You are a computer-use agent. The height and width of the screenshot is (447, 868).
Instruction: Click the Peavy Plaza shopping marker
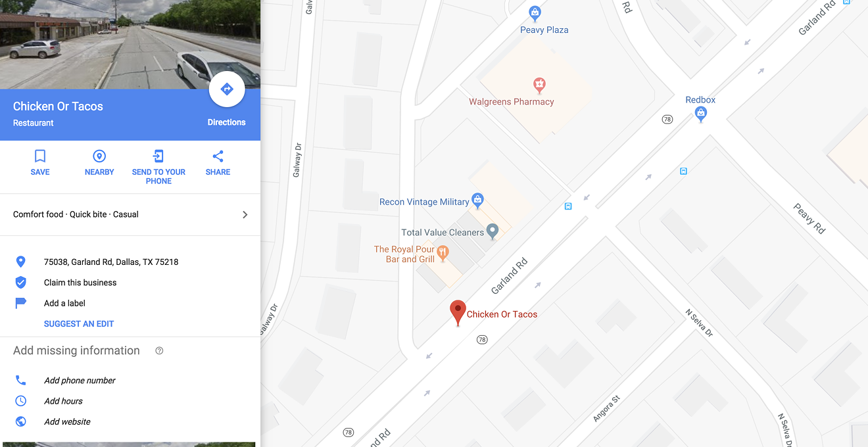(x=535, y=12)
